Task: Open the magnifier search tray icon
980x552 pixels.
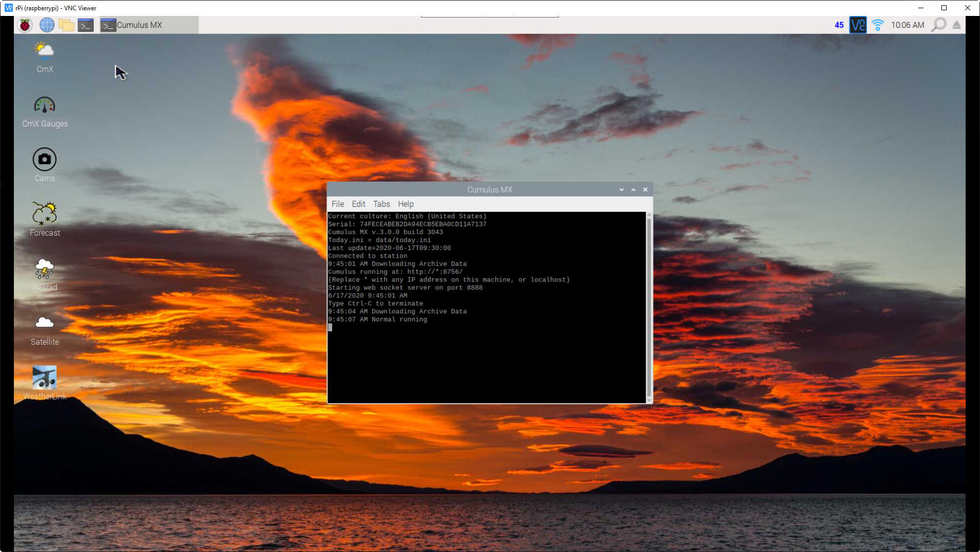Action: coord(939,25)
